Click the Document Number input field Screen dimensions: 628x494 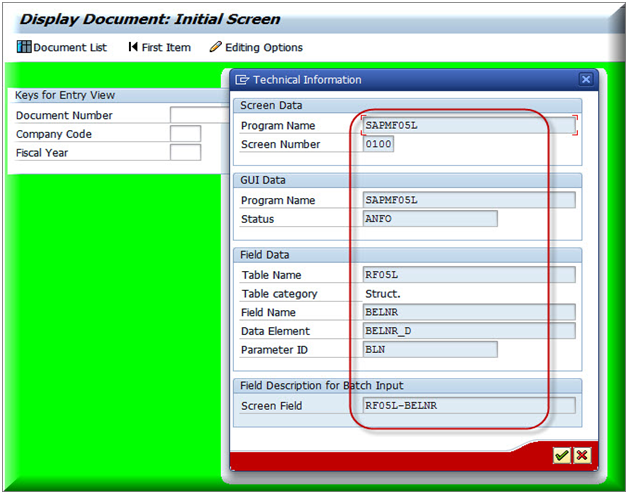click(x=199, y=115)
